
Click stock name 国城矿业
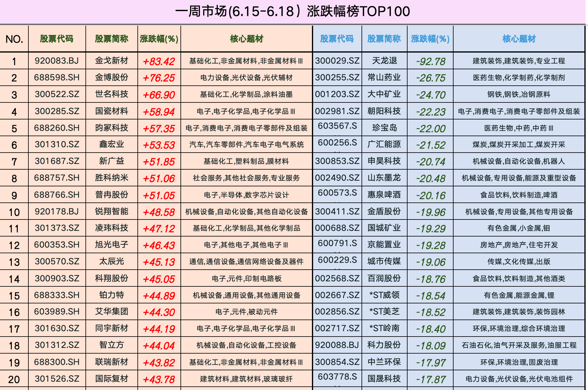coord(384,228)
